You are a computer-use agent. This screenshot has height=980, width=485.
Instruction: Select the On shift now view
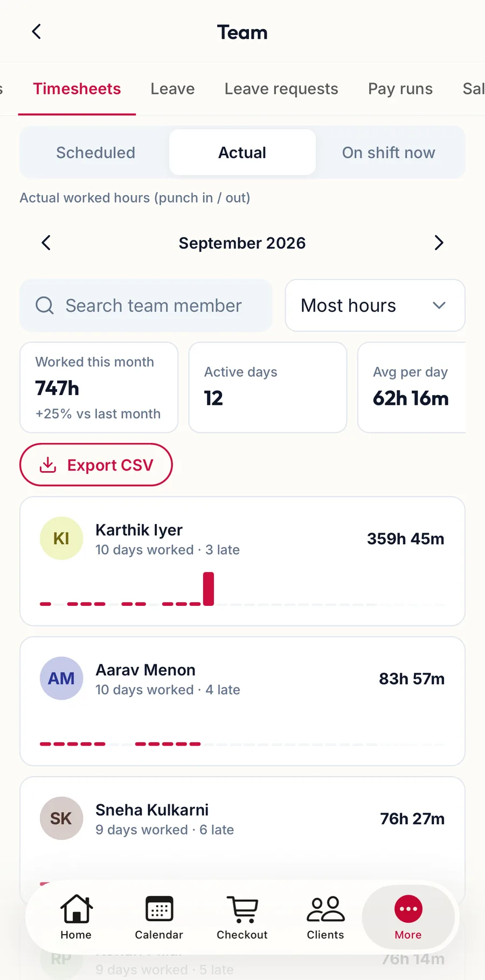pyautogui.click(x=389, y=153)
